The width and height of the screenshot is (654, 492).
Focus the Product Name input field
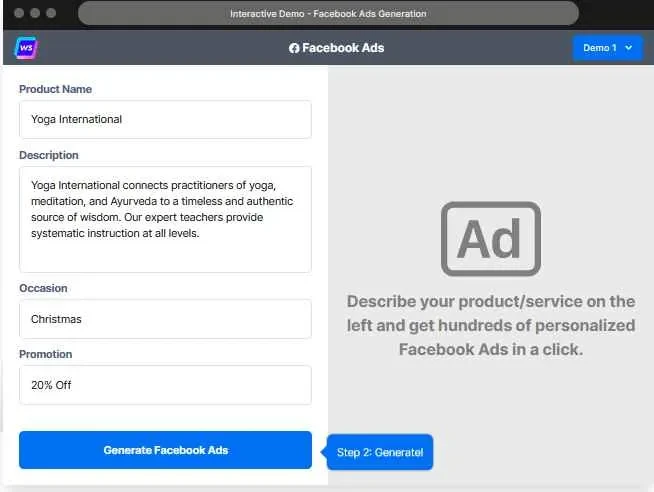click(165, 119)
